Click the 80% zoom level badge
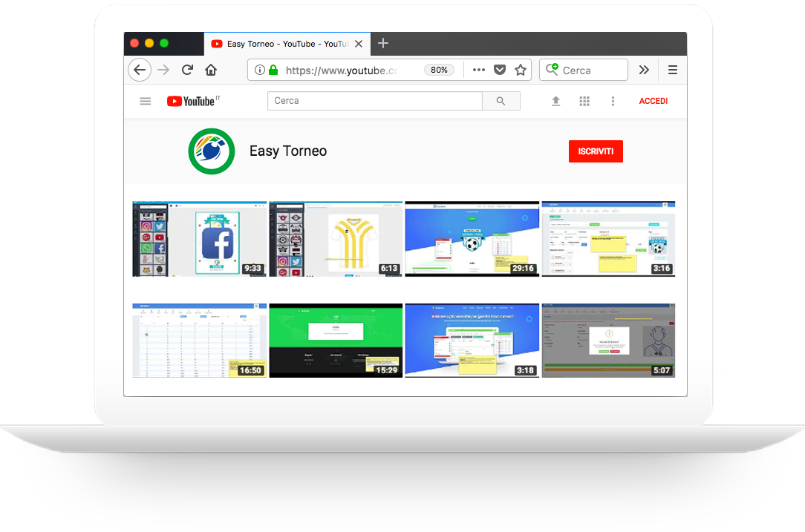This screenshot has width=805, height=532. tap(439, 70)
